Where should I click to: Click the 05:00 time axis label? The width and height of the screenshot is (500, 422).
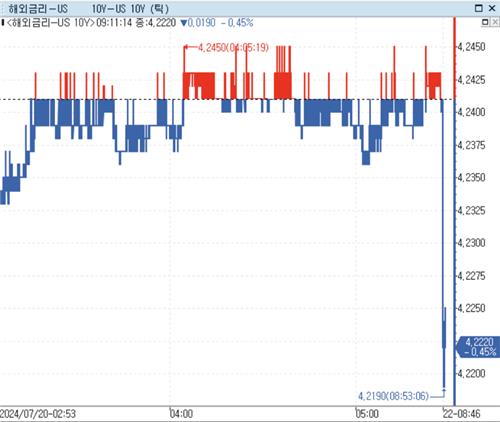click(367, 414)
